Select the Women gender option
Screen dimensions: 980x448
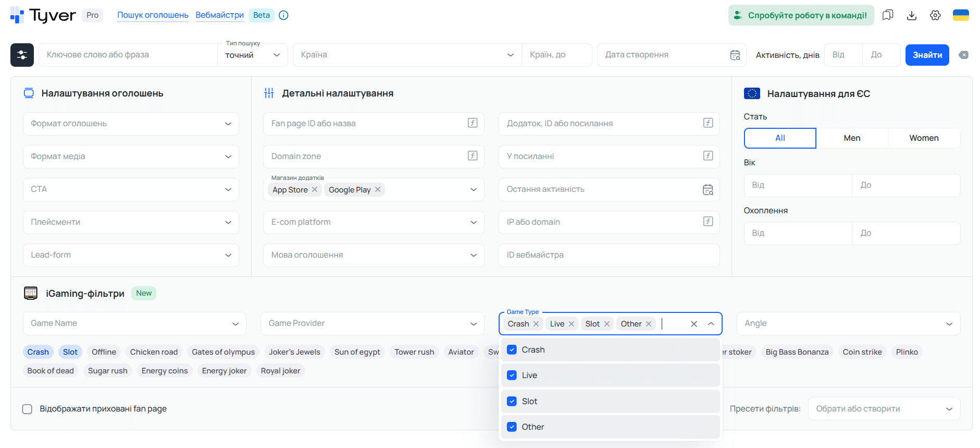tap(924, 138)
